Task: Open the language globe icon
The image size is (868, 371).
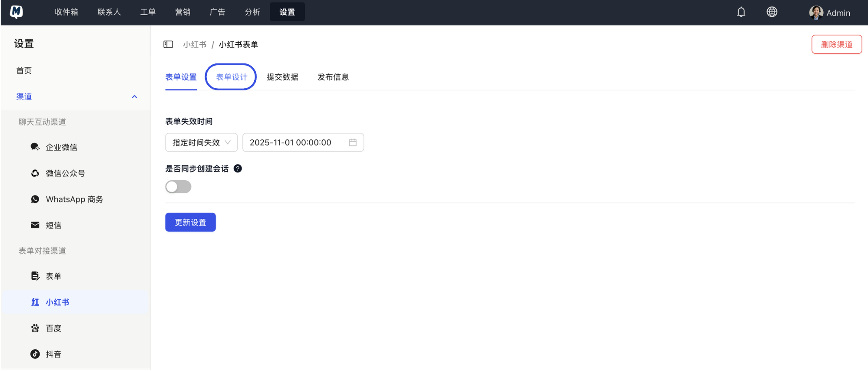Action: [x=772, y=12]
